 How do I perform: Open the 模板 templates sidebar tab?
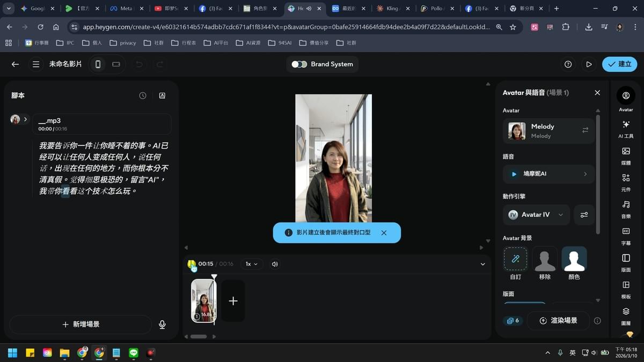[626, 290]
